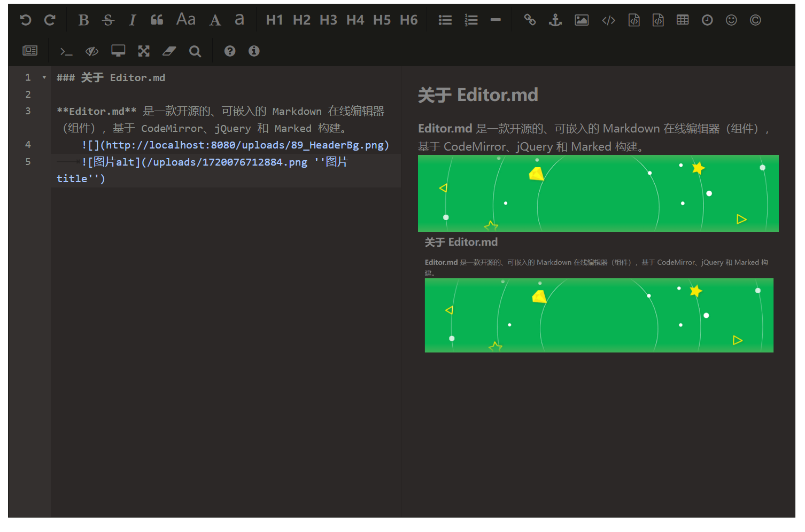Insert HTML entities copyright symbol
The width and height of the screenshot is (805, 532).
tap(755, 20)
